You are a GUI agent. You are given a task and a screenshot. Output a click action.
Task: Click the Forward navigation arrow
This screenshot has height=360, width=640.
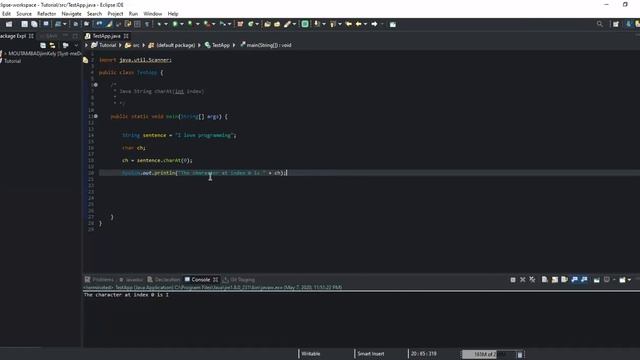[x=374, y=24]
